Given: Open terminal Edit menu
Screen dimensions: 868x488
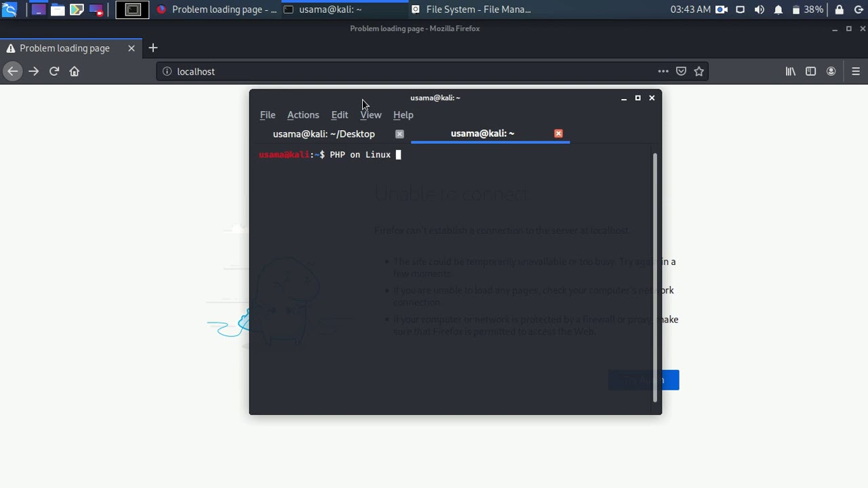Looking at the screenshot, I should tap(340, 115).
